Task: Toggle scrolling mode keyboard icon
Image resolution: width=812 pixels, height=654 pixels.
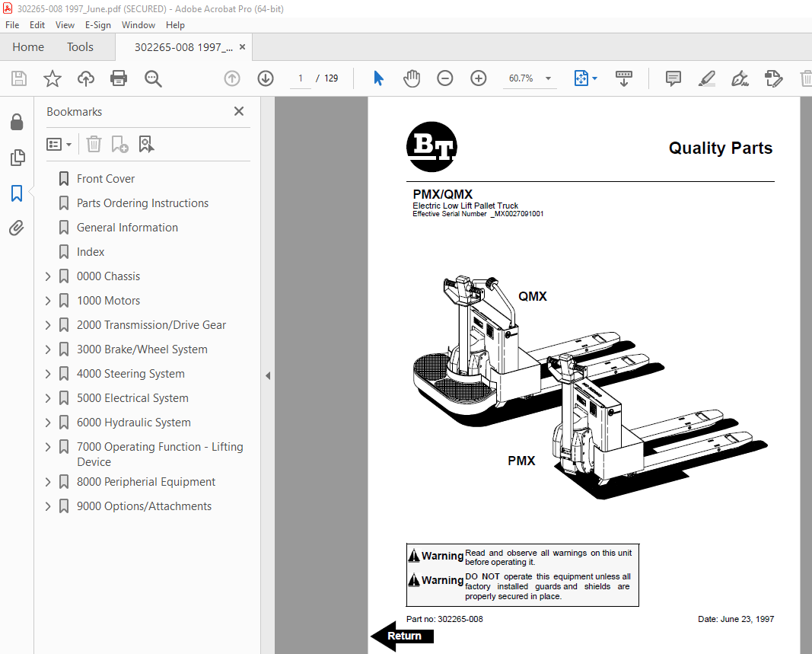Action: tap(624, 78)
